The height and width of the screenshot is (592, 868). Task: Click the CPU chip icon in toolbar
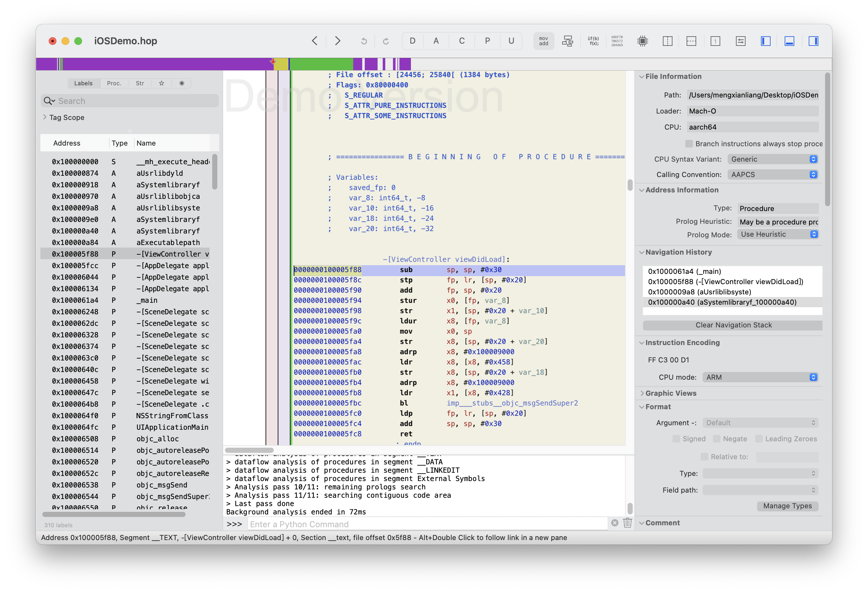click(x=642, y=41)
